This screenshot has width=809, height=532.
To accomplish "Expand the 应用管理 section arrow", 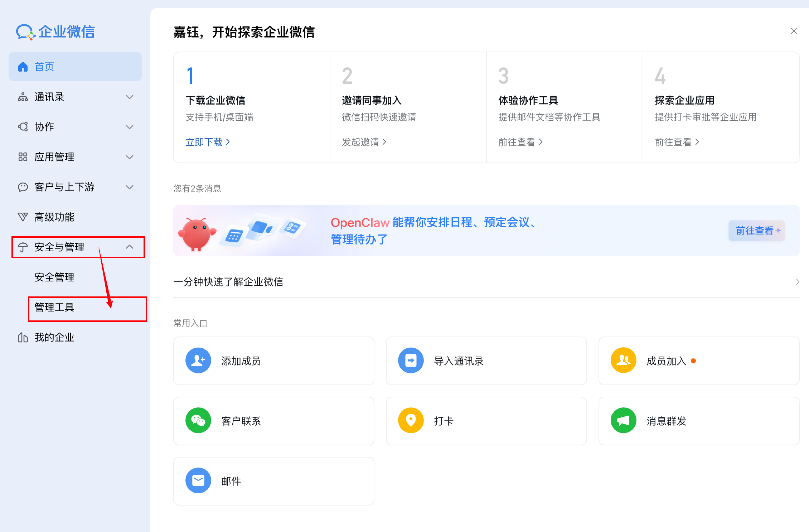I will coord(129,157).
